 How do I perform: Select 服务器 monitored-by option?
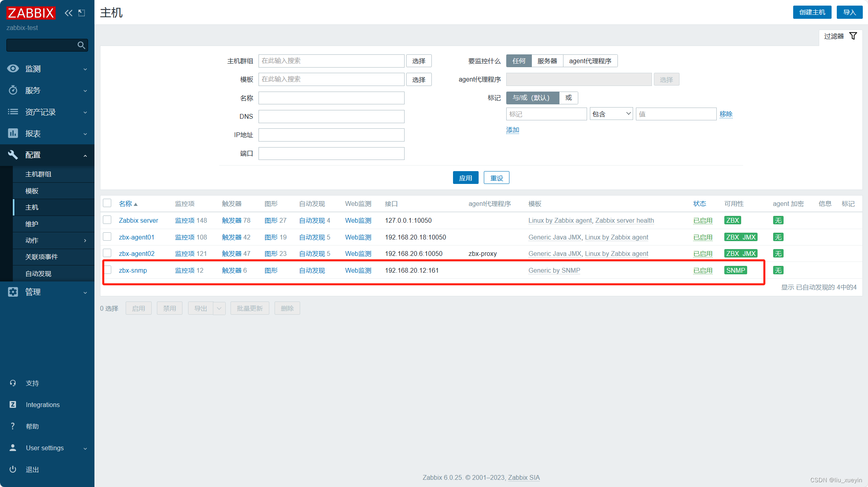pos(547,61)
